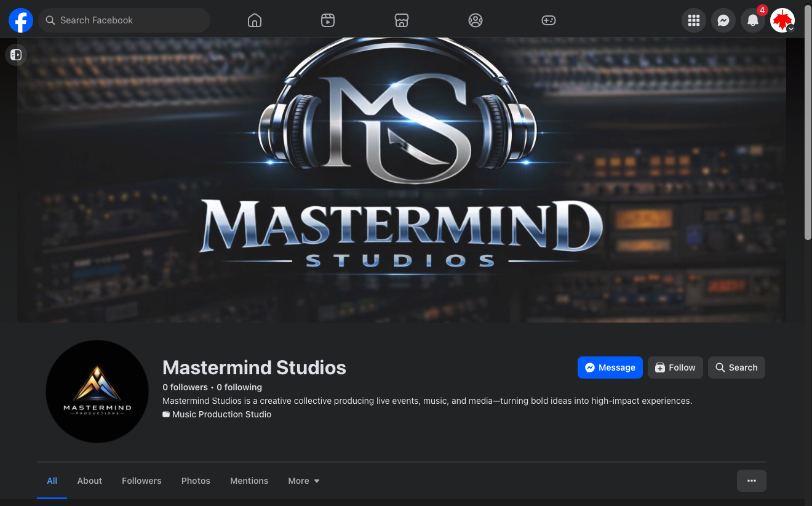Message Mastermind Studios

(x=610, y=367)
